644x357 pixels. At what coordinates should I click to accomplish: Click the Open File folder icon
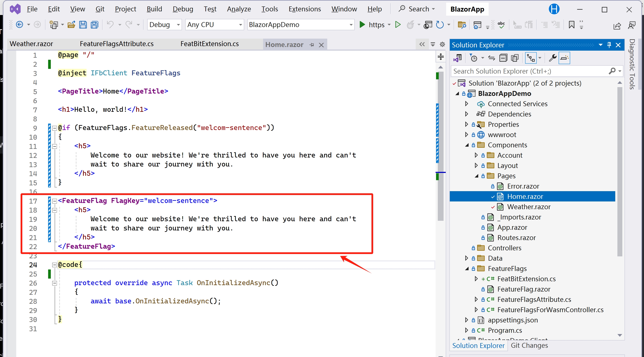click(71, 24)
